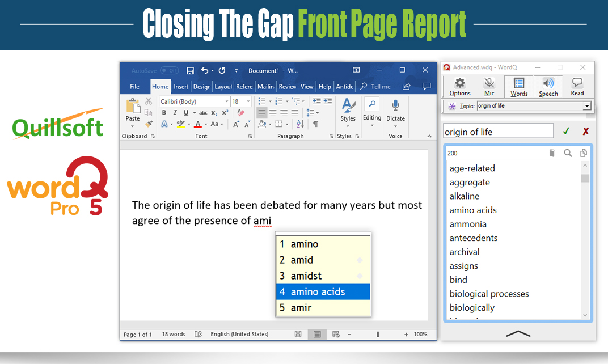
Task: Open WordQ Options gear
Action: tap(460, 87)
